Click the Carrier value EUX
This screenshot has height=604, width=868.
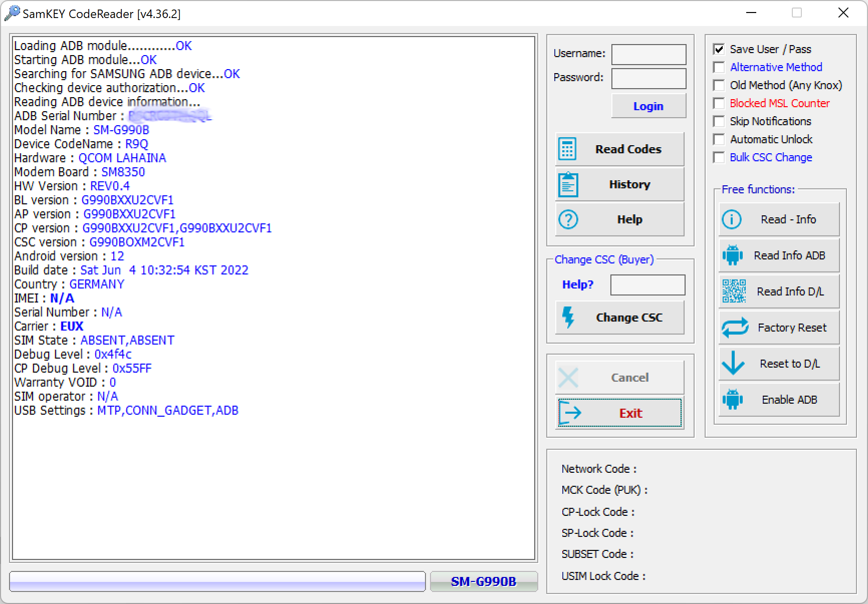tap(72, 326)
